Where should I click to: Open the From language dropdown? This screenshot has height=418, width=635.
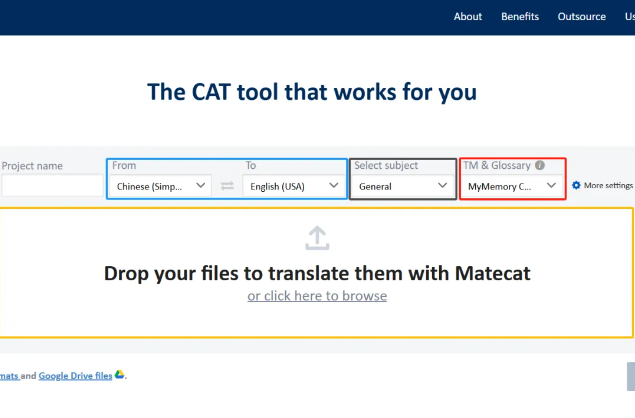pos(161,186)
